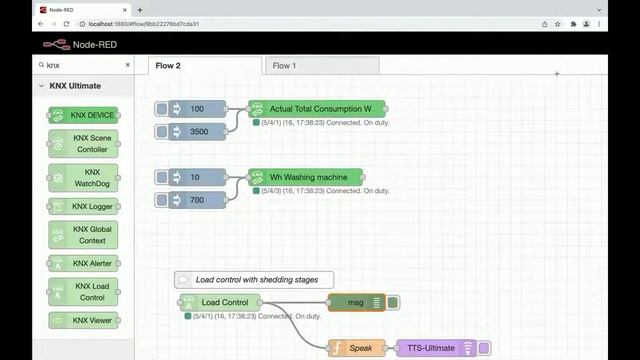Screen dimensions: 640x360
Task: Pick the KNX Global Context palette node
Action: pos(83,235)
